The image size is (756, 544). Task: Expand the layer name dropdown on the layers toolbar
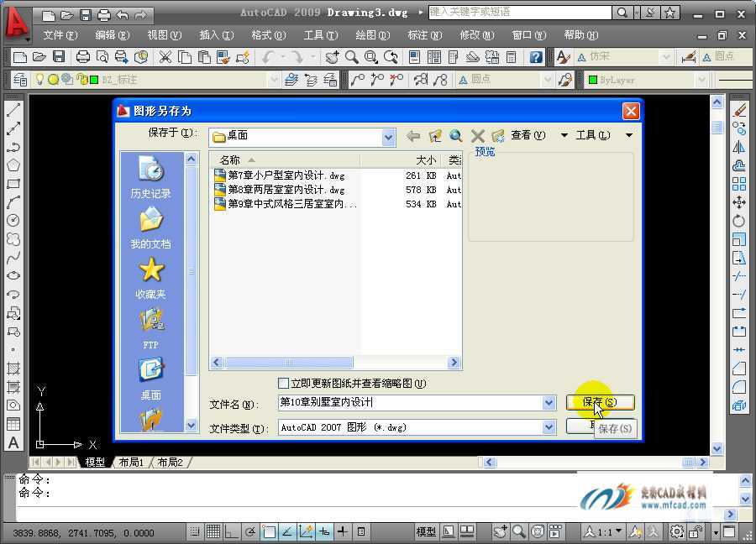point(274,80)
